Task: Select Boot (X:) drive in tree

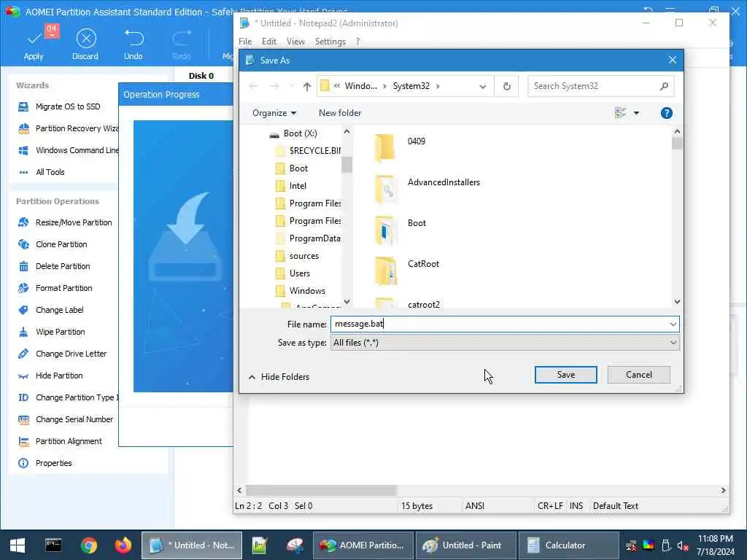Action: tap(293, 133)
